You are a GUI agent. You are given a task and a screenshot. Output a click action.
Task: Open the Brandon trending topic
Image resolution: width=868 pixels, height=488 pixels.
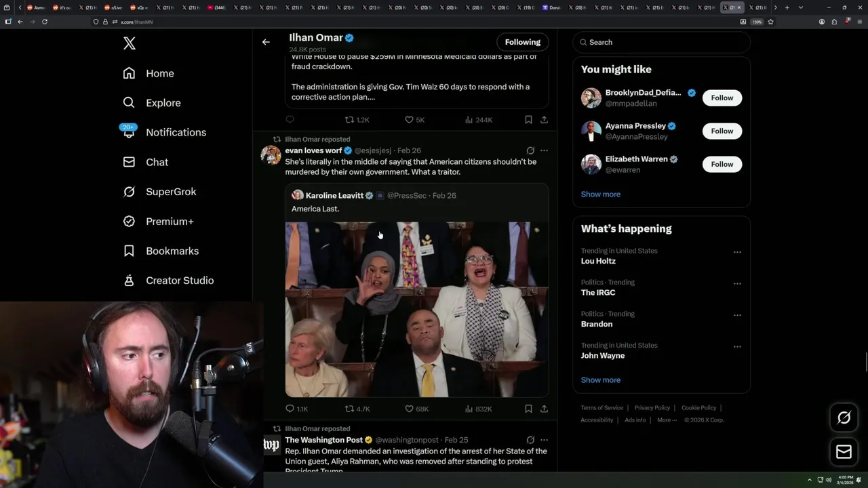click(597, 324)
